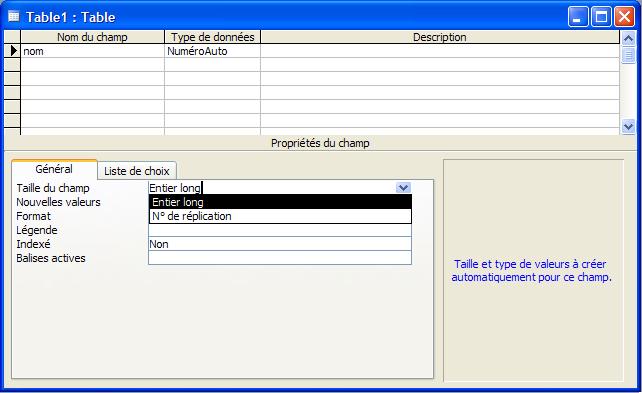642x393 pixels.
Task: Select the Type de données column header
Action: pos(212,37)
